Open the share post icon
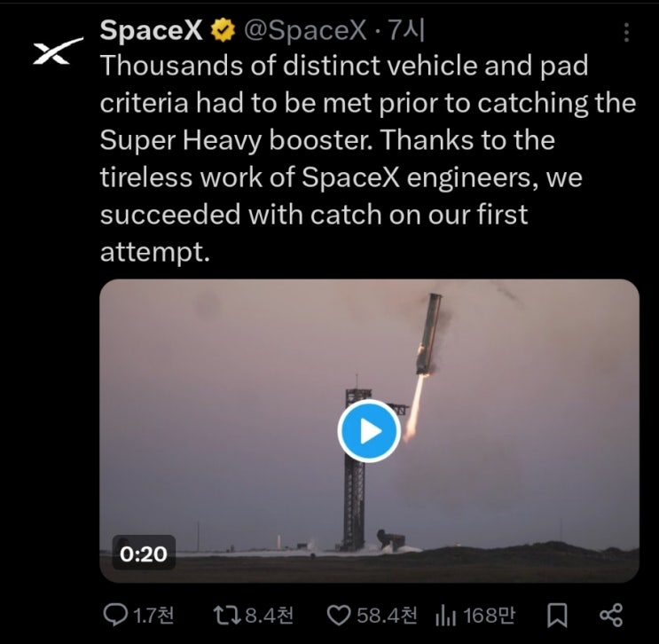Screen dimensions: 659x644 [x=611, y=614]
